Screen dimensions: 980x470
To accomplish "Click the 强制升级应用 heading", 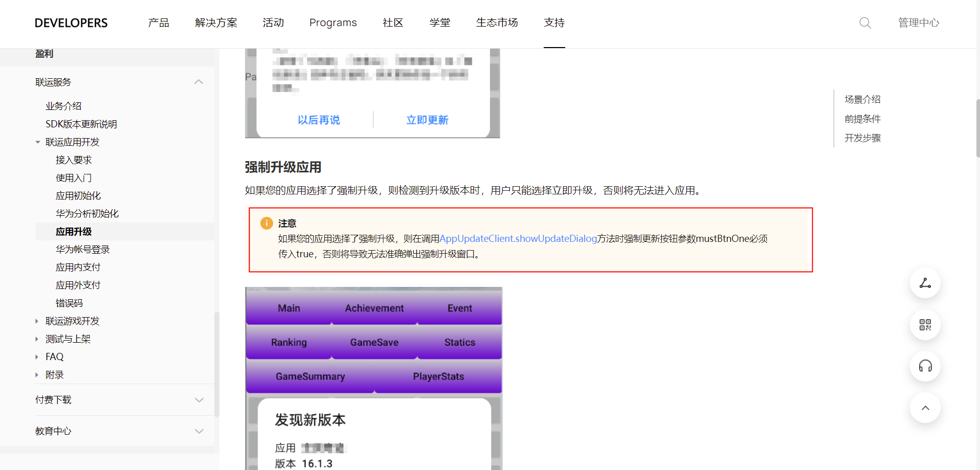I will coord(283,167).
